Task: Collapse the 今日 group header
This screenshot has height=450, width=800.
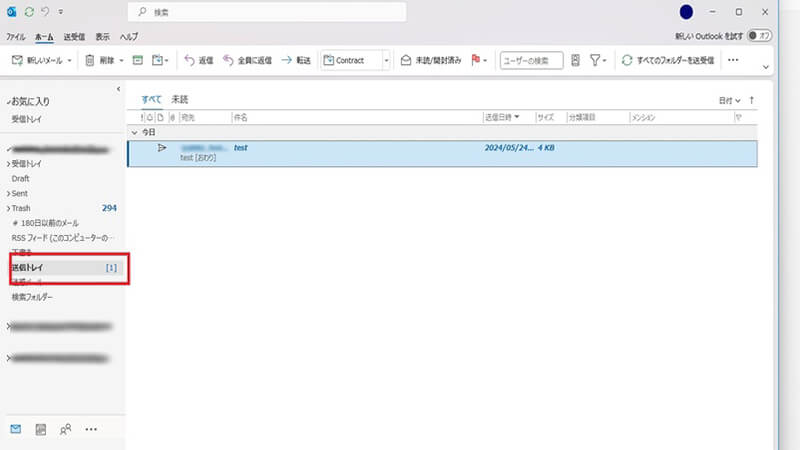Action: [x=135, y=131]
